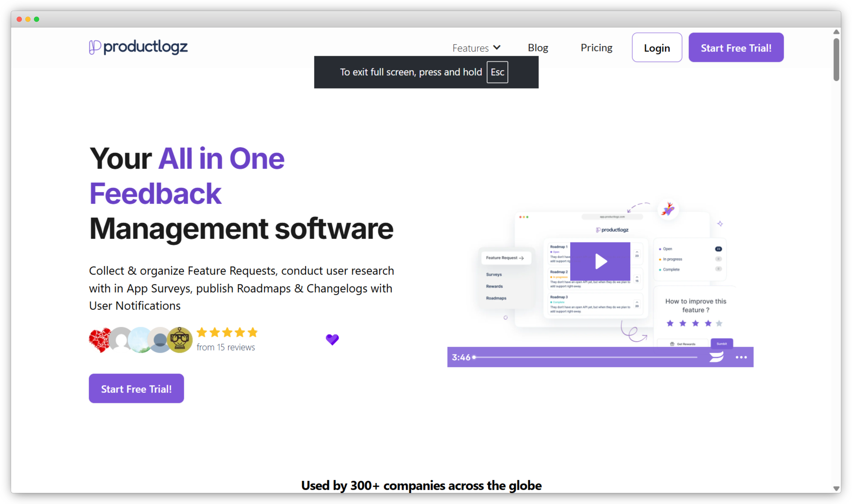Click Start Free Trial in the header
Image resolution: width=852 pixels, height=504 pixels.
click(x=736, y=48)
